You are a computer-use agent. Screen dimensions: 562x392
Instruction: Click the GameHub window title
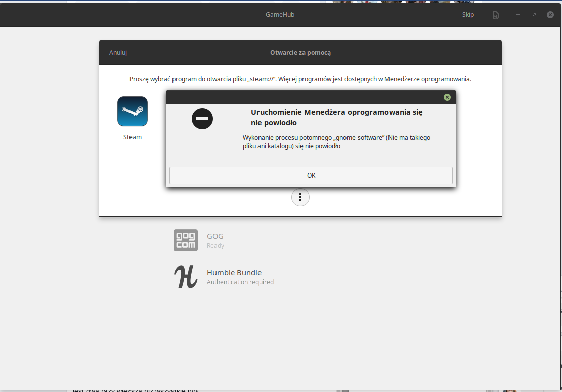[x=280, y=14]
